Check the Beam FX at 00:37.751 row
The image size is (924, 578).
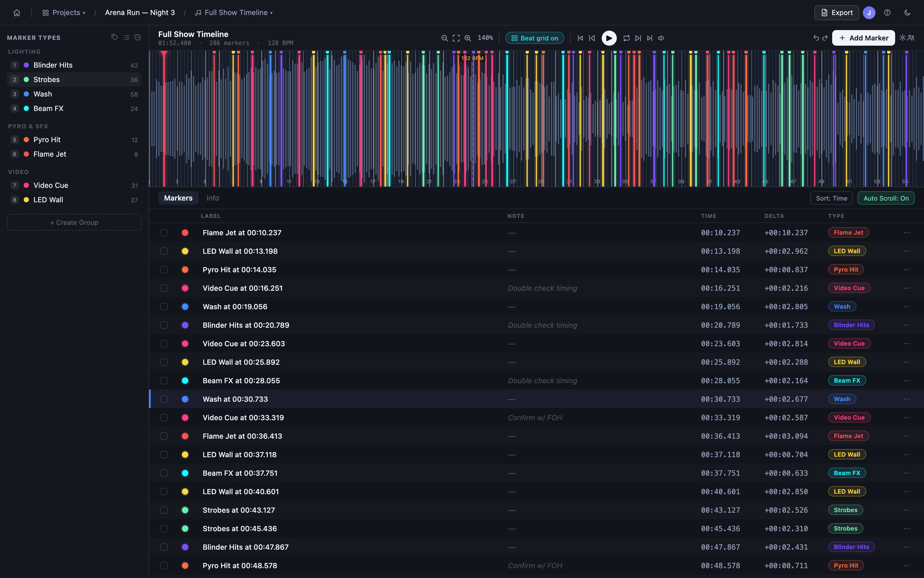(x=164, y=473)
